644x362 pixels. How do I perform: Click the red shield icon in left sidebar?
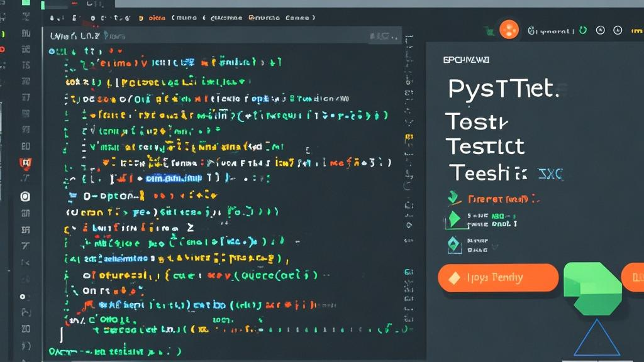tap(25, 164)
